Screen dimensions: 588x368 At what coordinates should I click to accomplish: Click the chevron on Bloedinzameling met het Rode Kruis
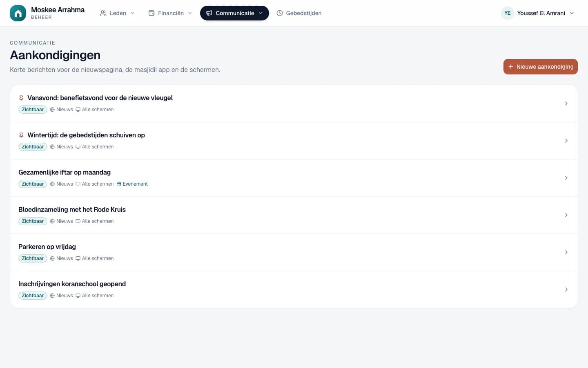tap(566, 215)
